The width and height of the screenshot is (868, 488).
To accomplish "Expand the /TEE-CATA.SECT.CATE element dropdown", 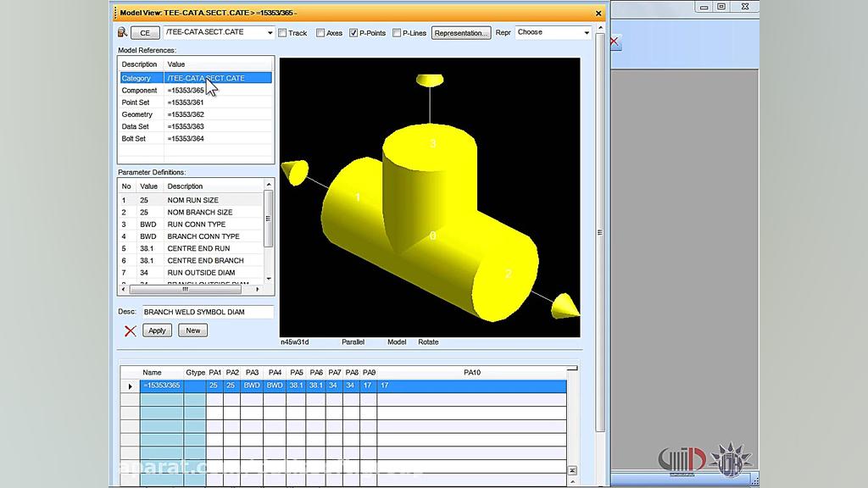I will 270,33.
